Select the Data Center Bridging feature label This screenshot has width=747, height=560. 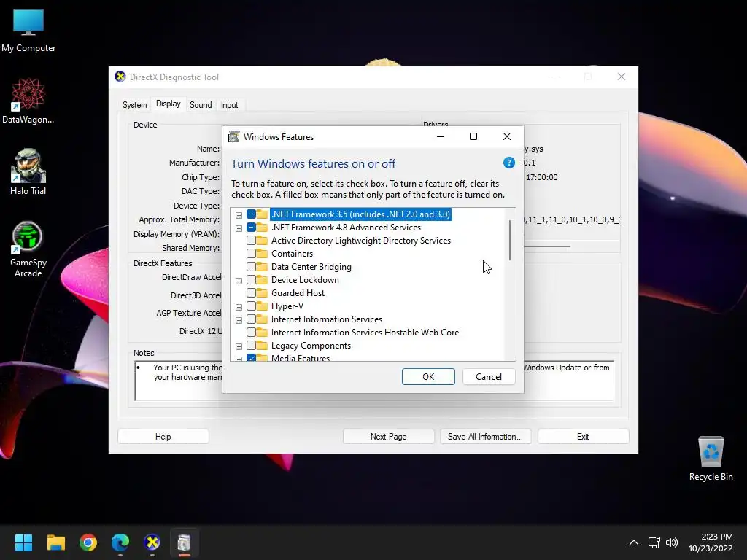311,267
